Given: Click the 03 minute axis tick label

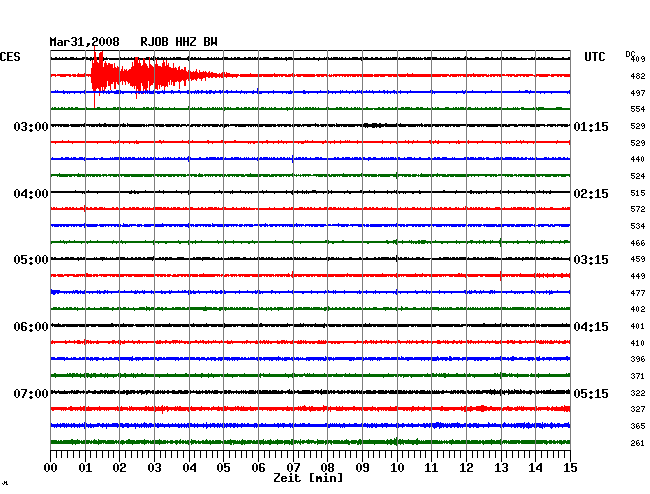Looking at the screenshot, I should [154, 467].
